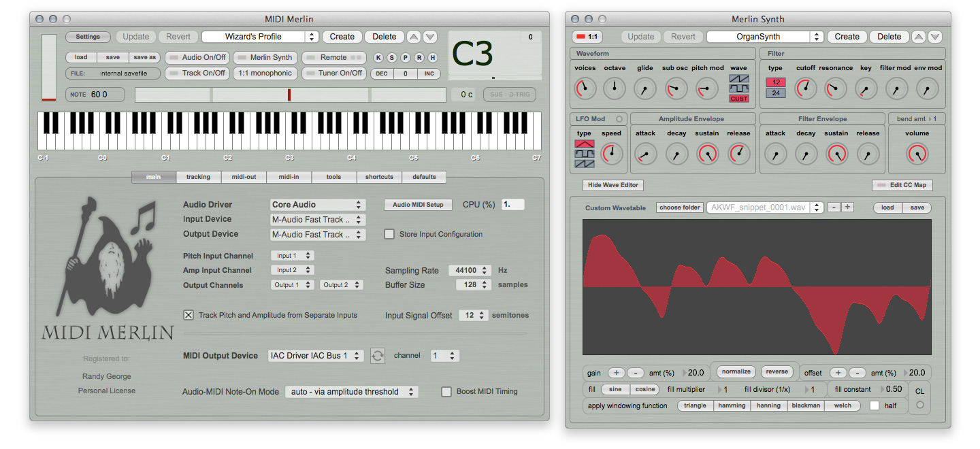Image resolution: width=980 pixels, height=449 pixels.
Task: Click the S round button in MIDI Merlin
Action: 392,58
